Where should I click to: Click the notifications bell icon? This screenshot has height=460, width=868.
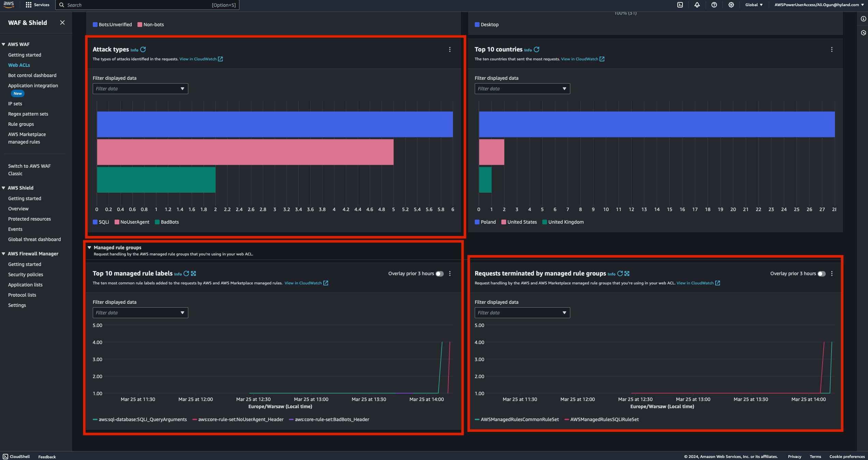coord(697,5)
